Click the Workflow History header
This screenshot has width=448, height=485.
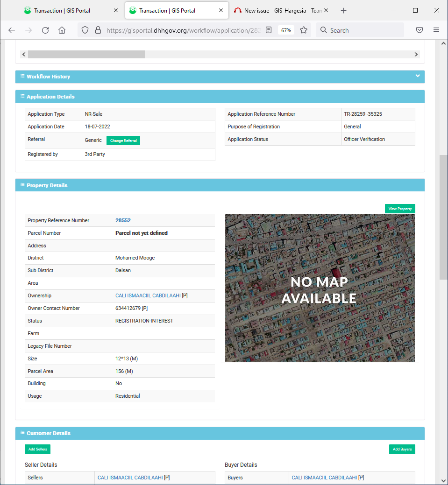click(x=220, y=77)
